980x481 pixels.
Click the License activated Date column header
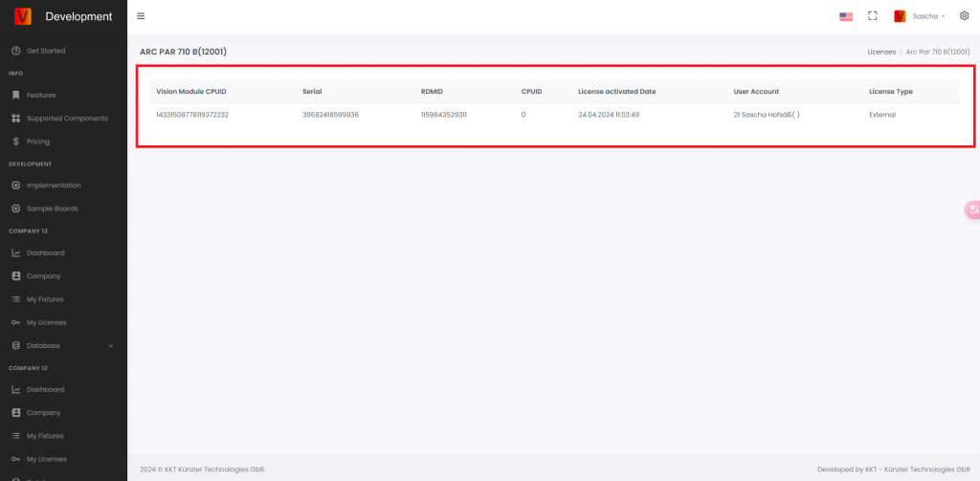616,92
